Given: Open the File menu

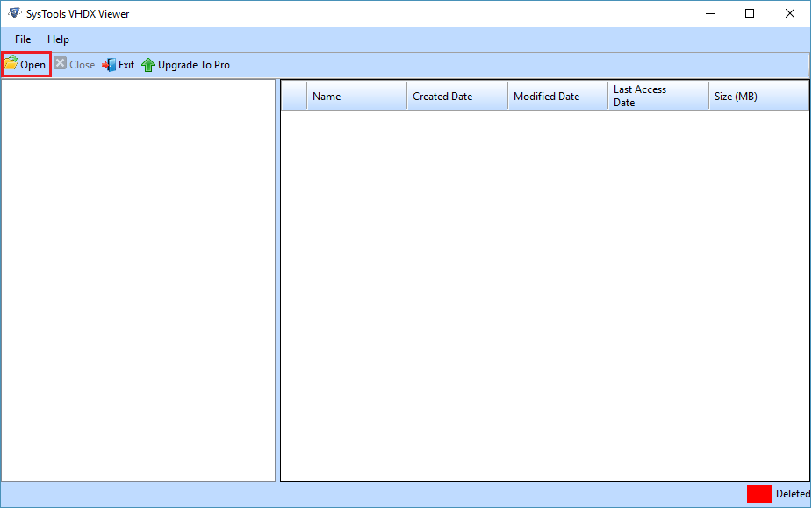Looking at the screenshot, I should 23,39.
